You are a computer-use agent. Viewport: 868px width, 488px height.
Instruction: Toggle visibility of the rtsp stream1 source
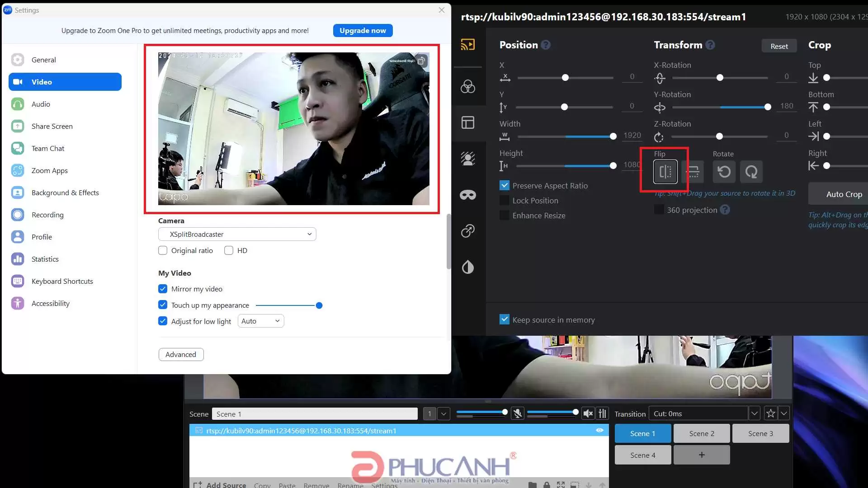(599, 430)
